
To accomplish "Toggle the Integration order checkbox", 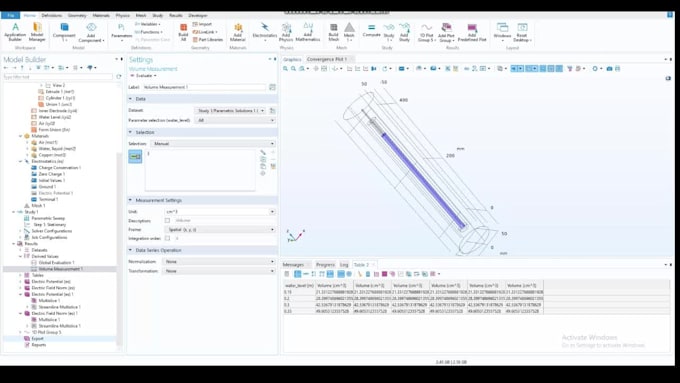I will click(x=167, y=239).
